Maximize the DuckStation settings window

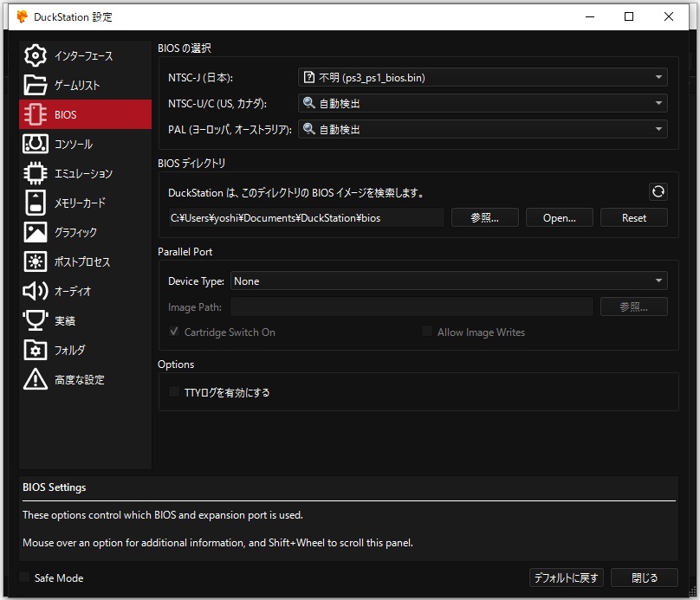click(629, 16)
